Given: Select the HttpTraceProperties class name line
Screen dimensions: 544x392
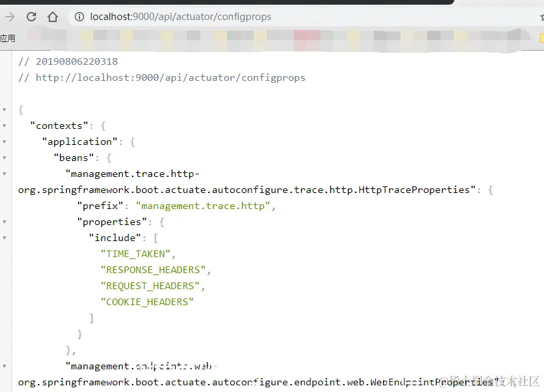Looking at the screenshot, I should pyautogui.click(x=247, y=190).
